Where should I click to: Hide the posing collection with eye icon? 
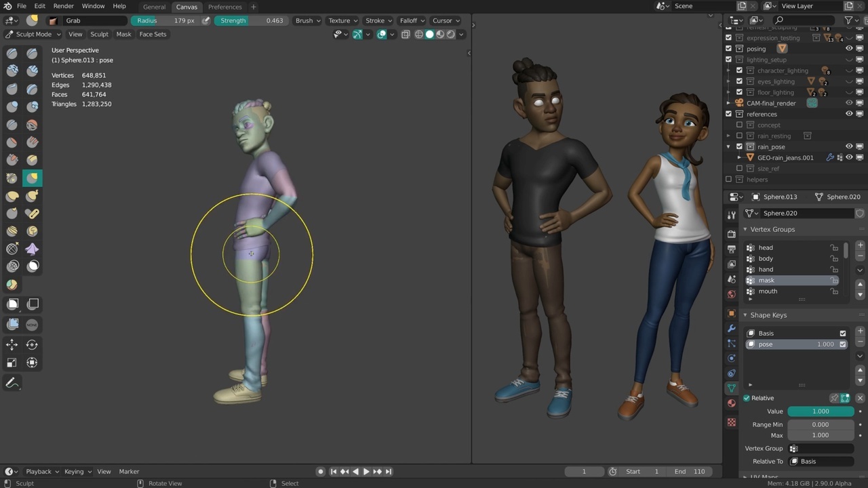tap(848, 49)
